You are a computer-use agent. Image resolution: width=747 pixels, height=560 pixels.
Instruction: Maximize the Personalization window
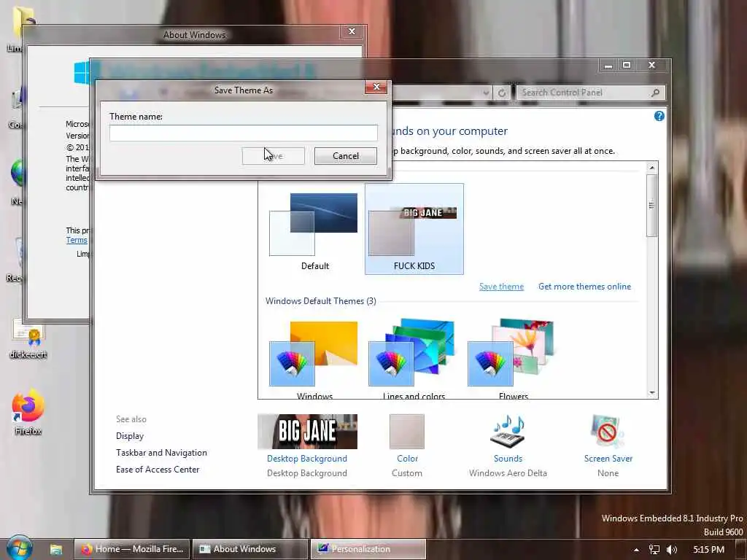click(x=627, y=65)
